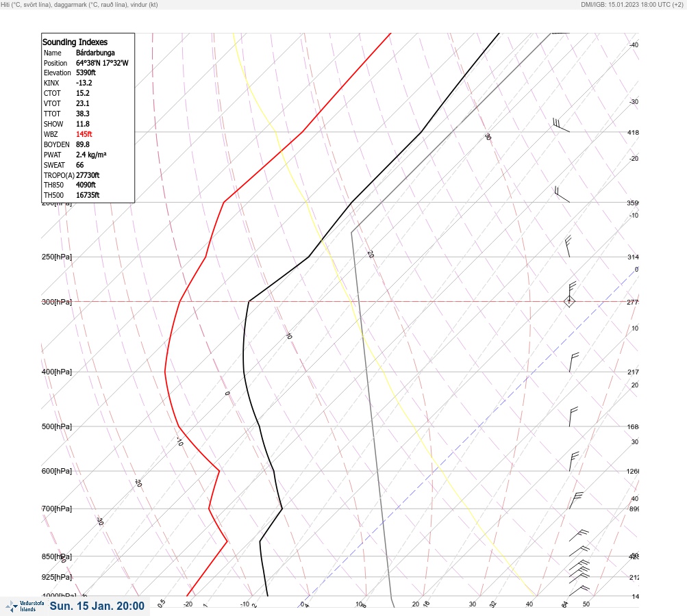Click the VTOT value '23.1'
687x616 pixels.
pyautogui.click(x=83, y=103)
